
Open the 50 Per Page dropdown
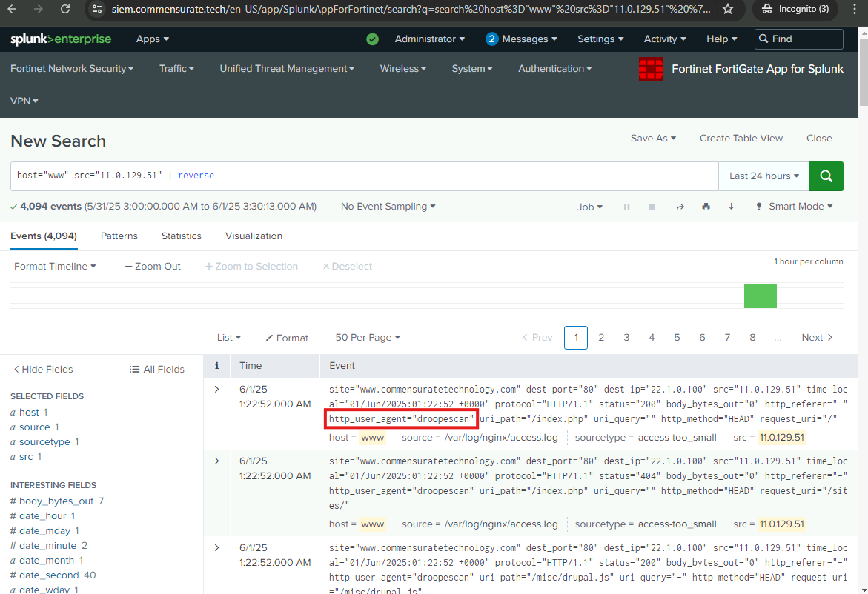click(x=367, y=338)
